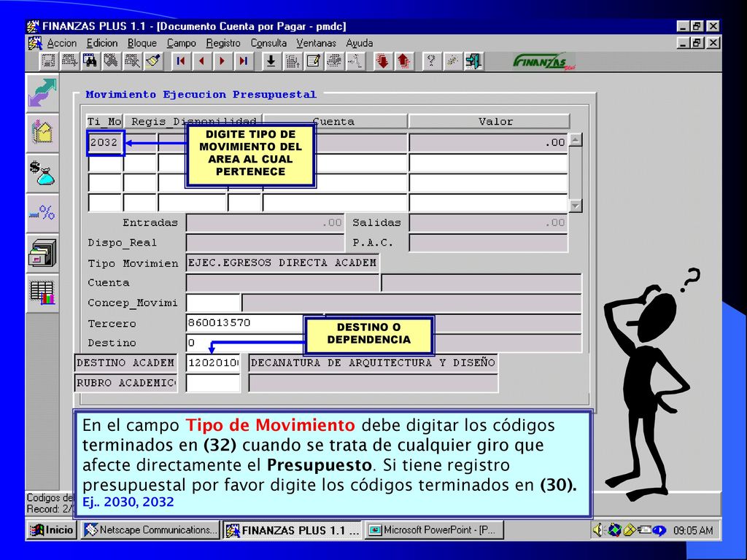Click the sidebar percent icon
The height and width of the screenshot is (560, 747).
(x=42, y=213)
